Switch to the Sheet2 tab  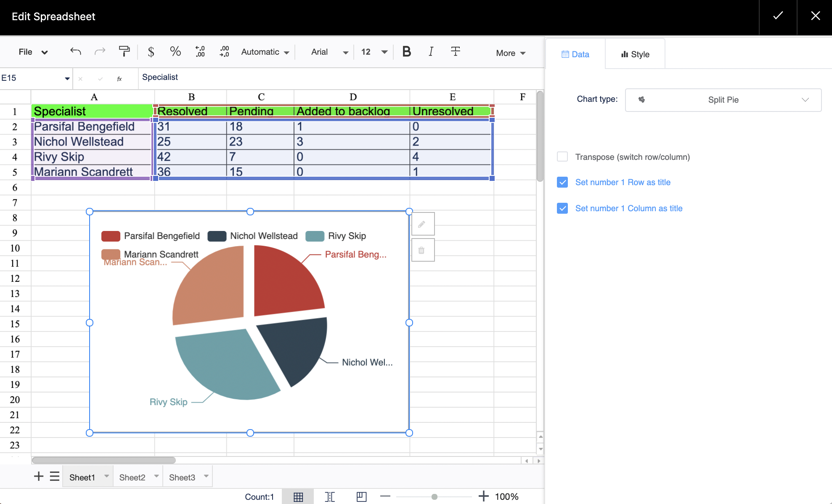(132, 477)
